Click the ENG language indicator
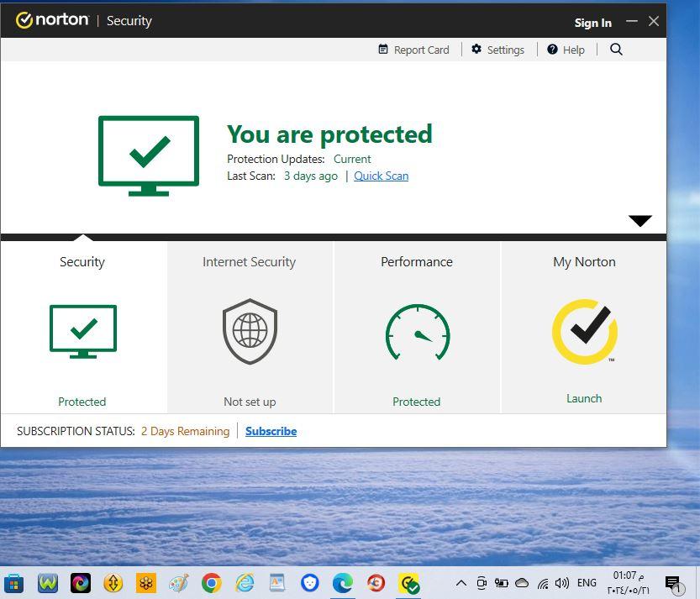The image size is (700, 599). (x=587, y=583)
